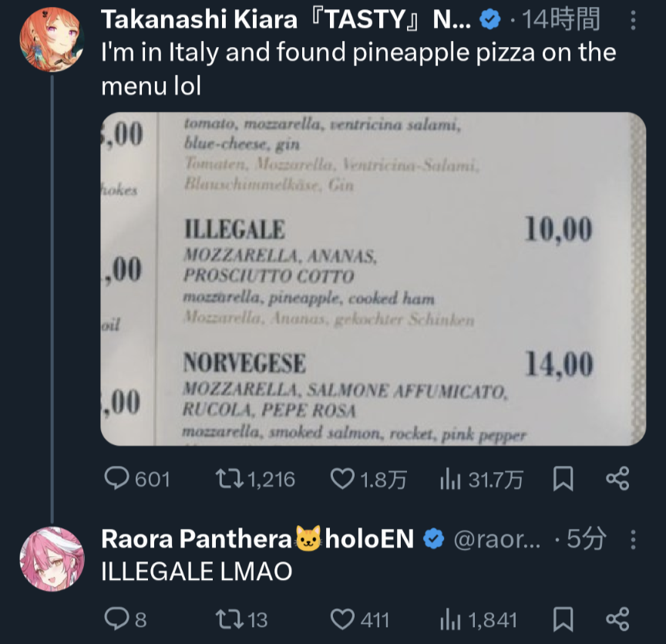The image size is (666, 644).
Task: Open more options on Kiara's tweet
Action: click(x=633, y=20)
